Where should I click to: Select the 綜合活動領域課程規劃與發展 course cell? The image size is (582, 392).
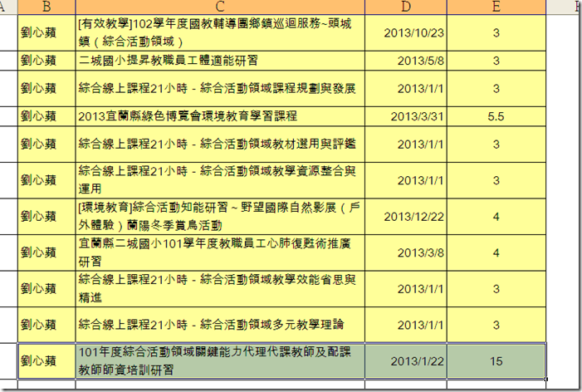pos(219,88)
